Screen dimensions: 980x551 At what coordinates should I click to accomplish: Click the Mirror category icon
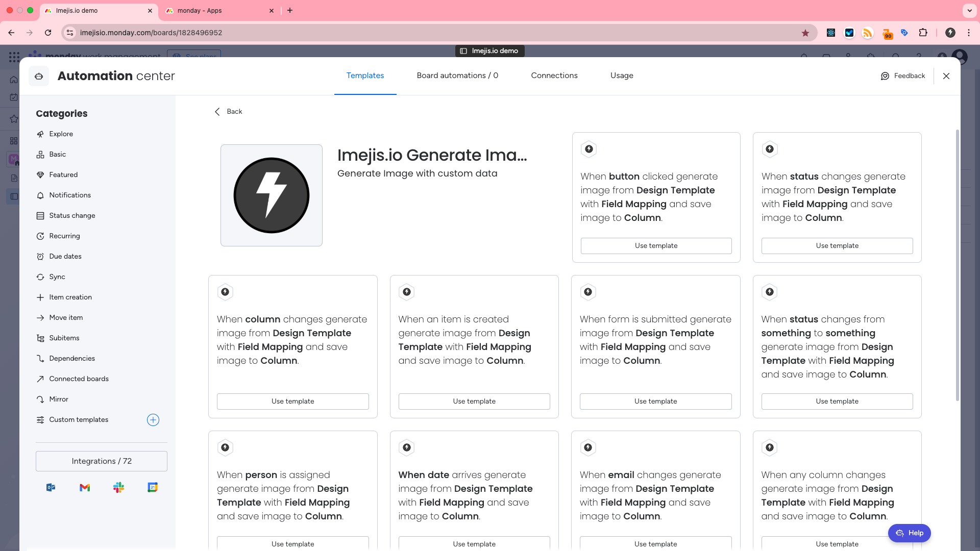pos(40,399)
